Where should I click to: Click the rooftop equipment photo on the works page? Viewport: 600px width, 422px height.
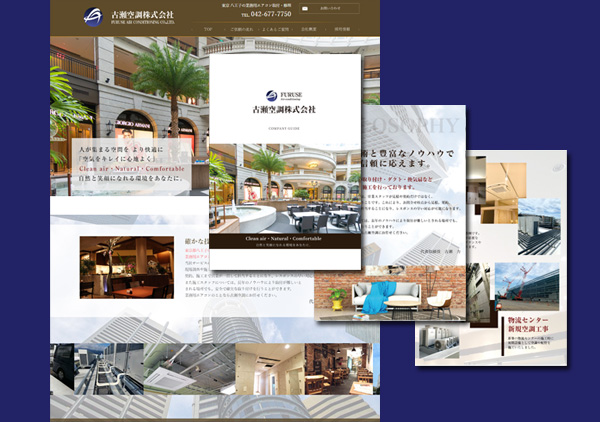coord(539,226)
